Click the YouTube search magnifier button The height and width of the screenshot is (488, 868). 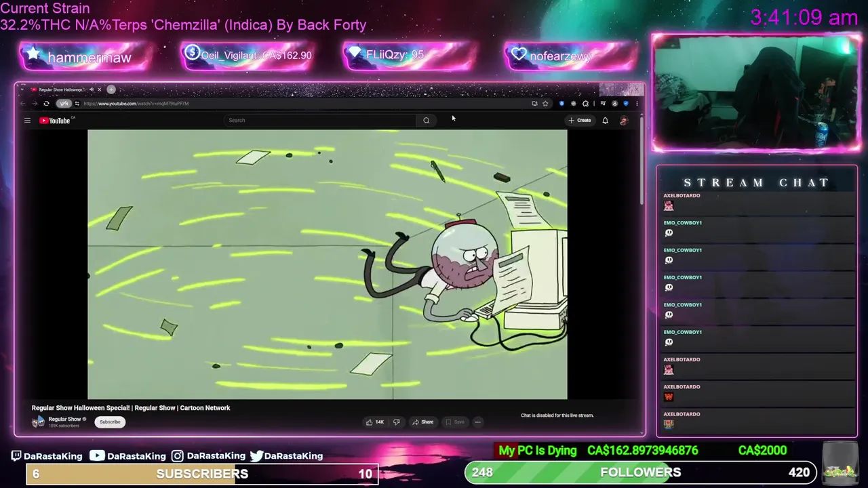(x=426, y=121)
